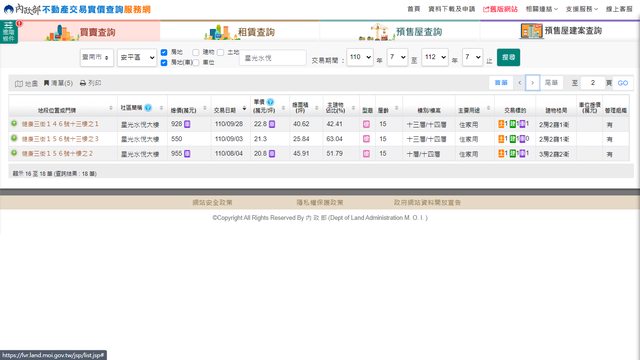Open the bookmarked list (5) icon
The height and width of the screenshot is (360, 640).
[x=47, y=83]
